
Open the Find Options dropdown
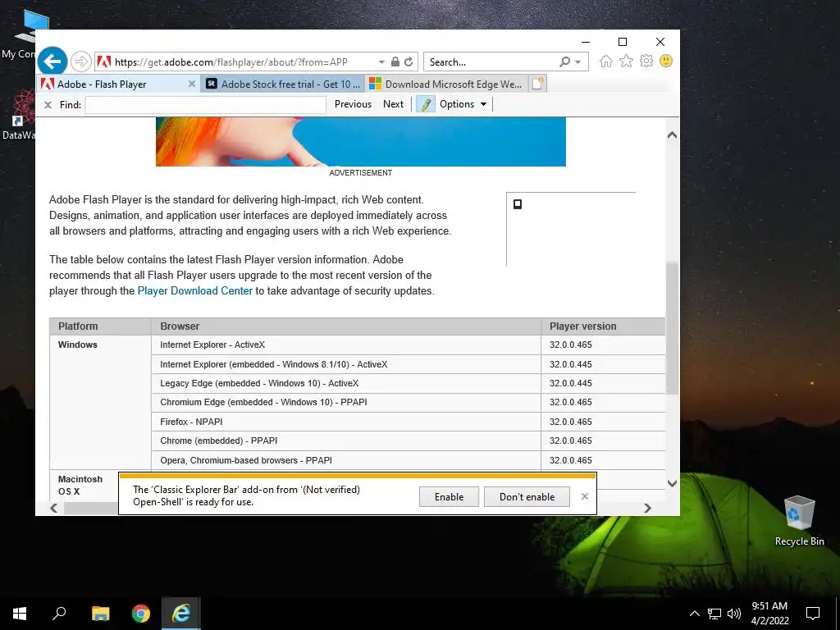[x=463, y=104]
